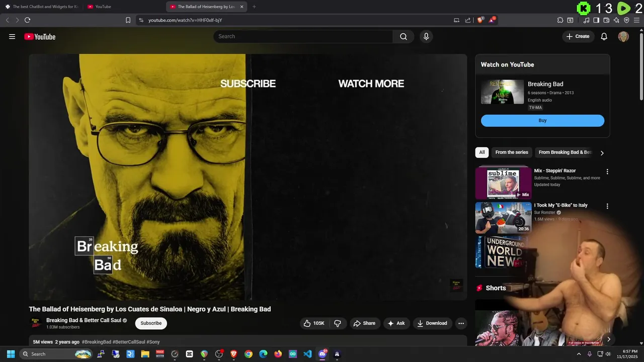Launch Visual Studio Code from taskbar
The width and height of the screenshot is (644, 362).
pyautogui.click(x=307, y=354)
